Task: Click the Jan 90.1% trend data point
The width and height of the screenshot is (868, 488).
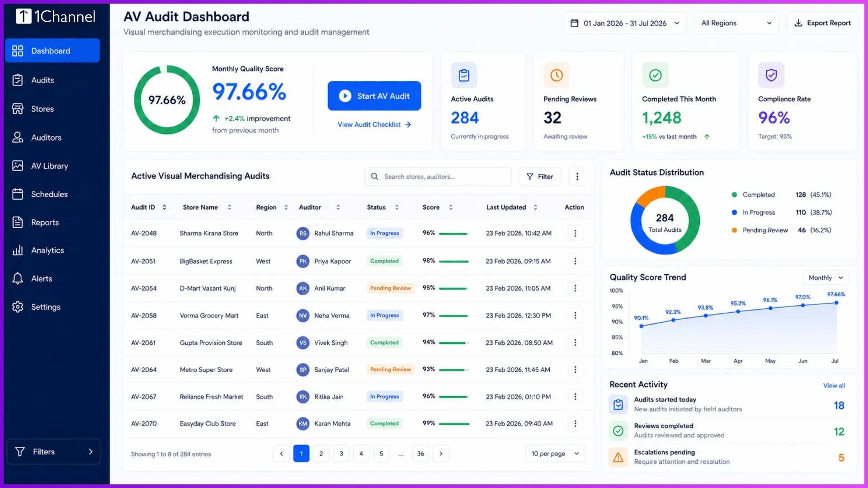Action: (x=641, y=326)
